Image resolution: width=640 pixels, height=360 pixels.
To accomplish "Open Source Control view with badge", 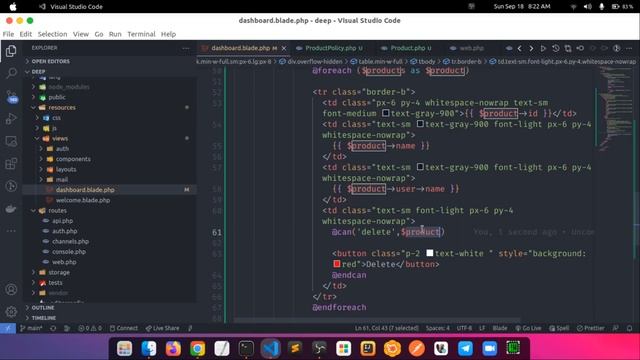I will coord(11,96).
